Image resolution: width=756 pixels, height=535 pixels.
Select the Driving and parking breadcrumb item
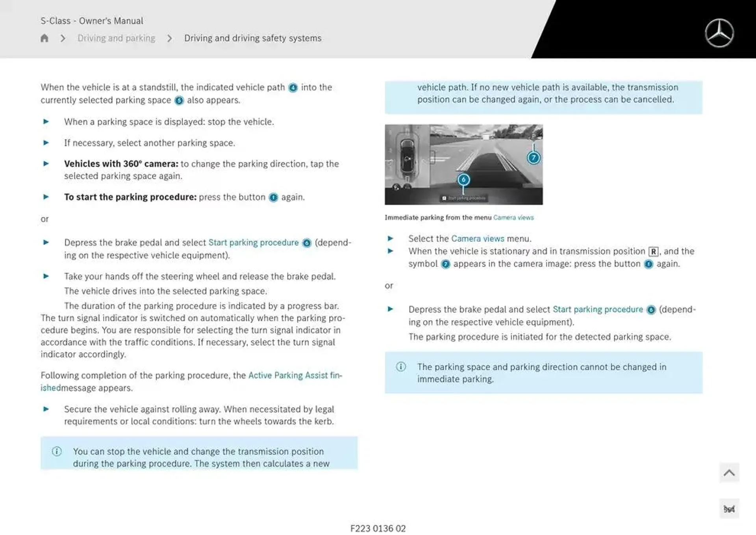click(116, 38)
